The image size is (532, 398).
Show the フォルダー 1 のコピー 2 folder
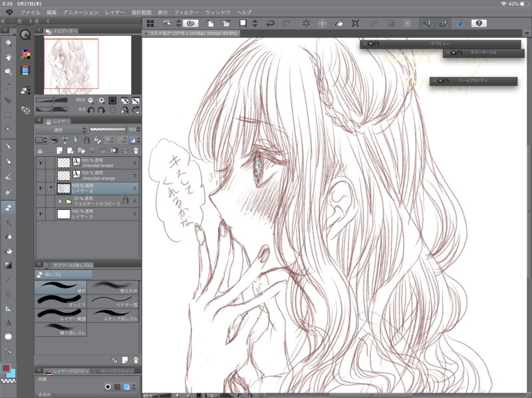coord(41,201)
